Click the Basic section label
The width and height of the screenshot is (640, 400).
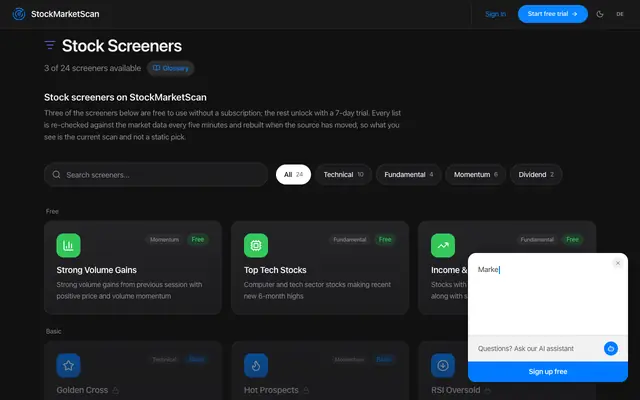point(53,331)
